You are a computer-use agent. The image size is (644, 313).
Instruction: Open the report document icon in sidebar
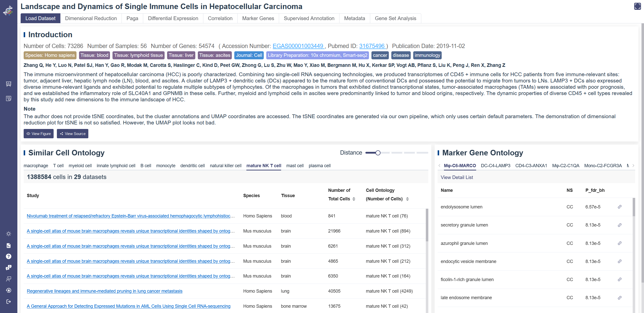point(9,246)
